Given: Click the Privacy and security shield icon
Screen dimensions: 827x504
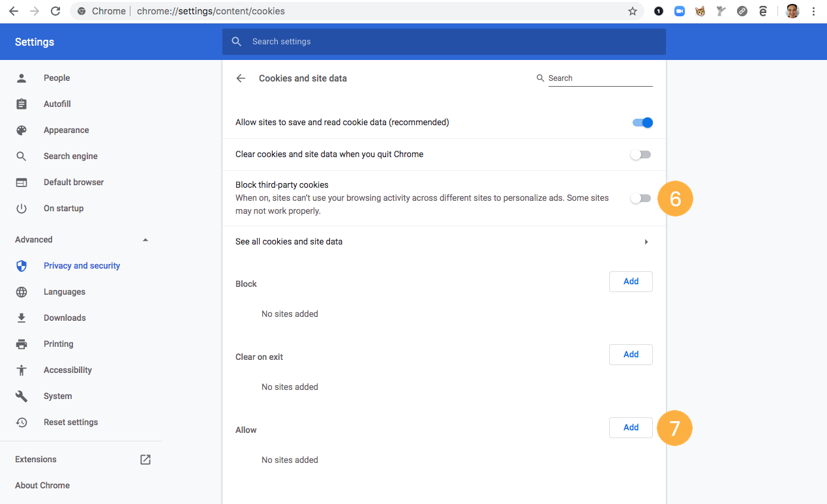Looking at the screenshot, I should point(22,266).
